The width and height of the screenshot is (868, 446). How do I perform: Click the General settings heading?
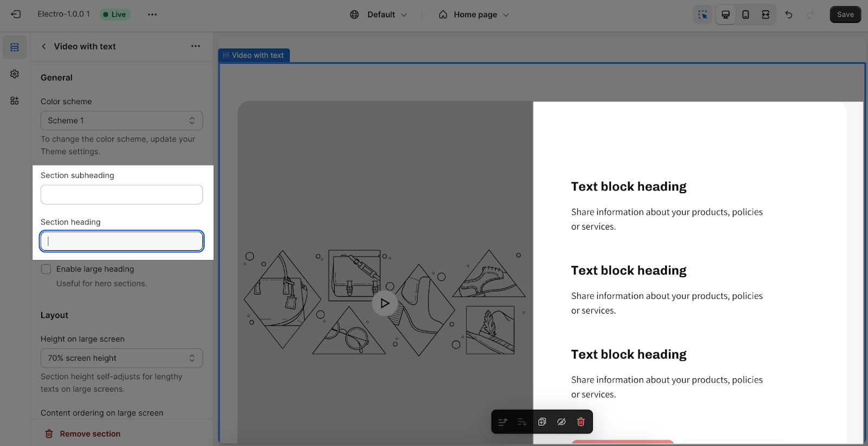(x=56, y=78)
